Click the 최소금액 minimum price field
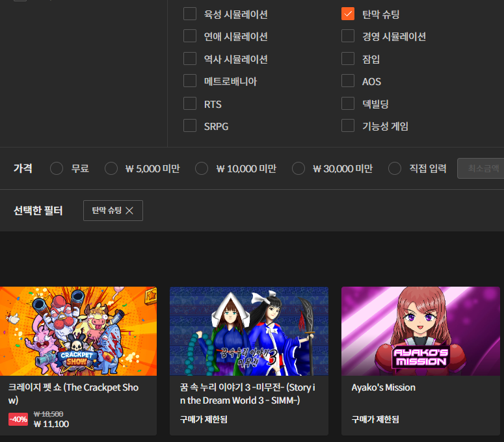Image resolution: width=504 pixels, height=442 pixels. click(481, 169)
